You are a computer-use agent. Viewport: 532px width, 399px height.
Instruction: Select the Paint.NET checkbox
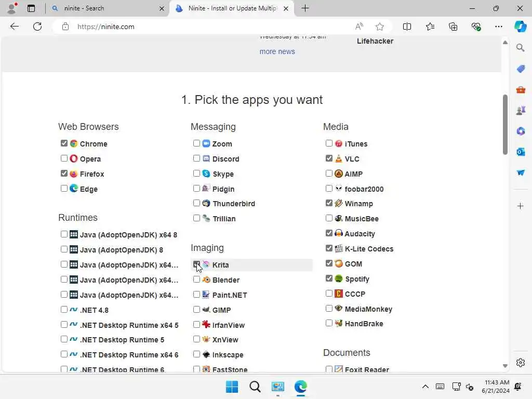coord(196,295)
